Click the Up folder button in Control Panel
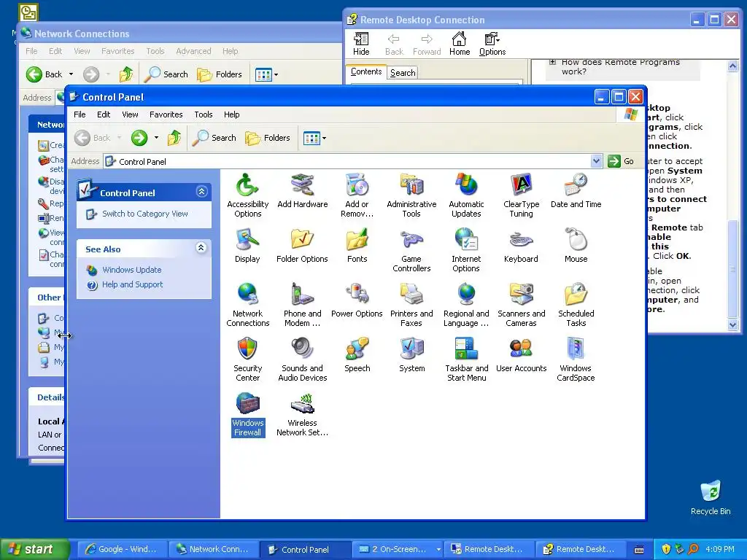The height and width of the screenshot is (560, 747). 174,138
